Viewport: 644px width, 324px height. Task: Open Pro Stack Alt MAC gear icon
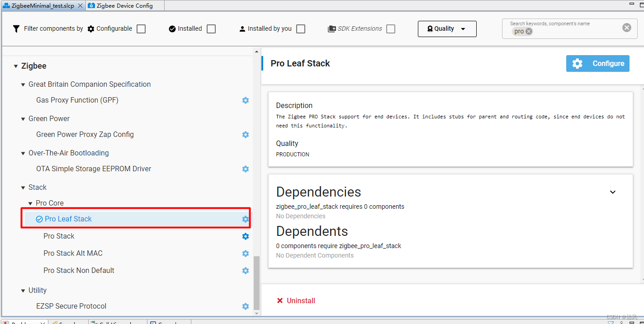coord(245,254)
